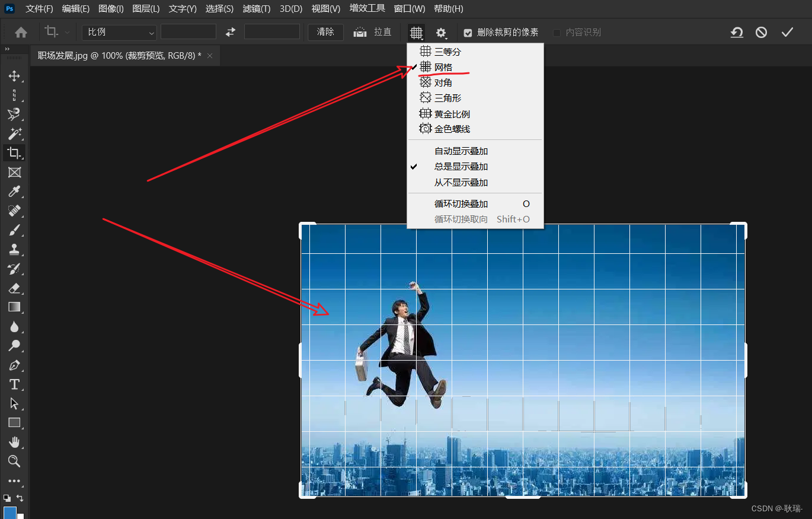Select the Rectangle shape tool
This screenshot has height=519, width=812.
point(14,422)
